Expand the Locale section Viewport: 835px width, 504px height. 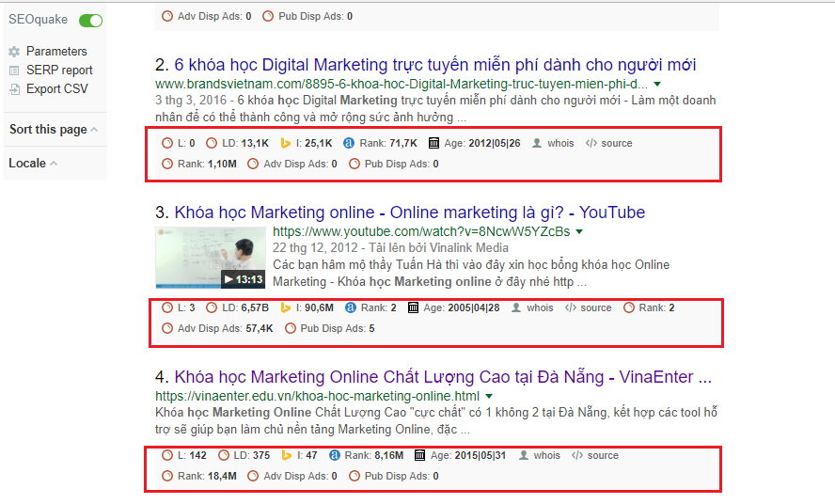[x=33, y=163]
